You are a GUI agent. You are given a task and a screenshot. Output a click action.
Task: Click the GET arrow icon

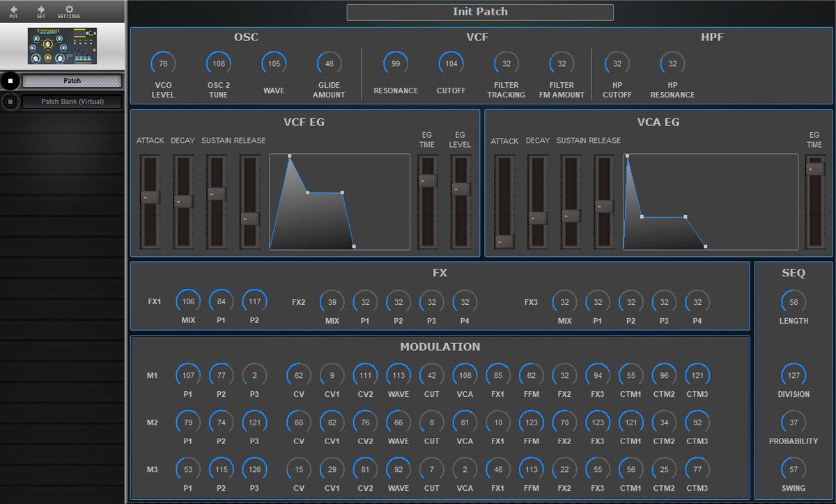tap(41, 9)
